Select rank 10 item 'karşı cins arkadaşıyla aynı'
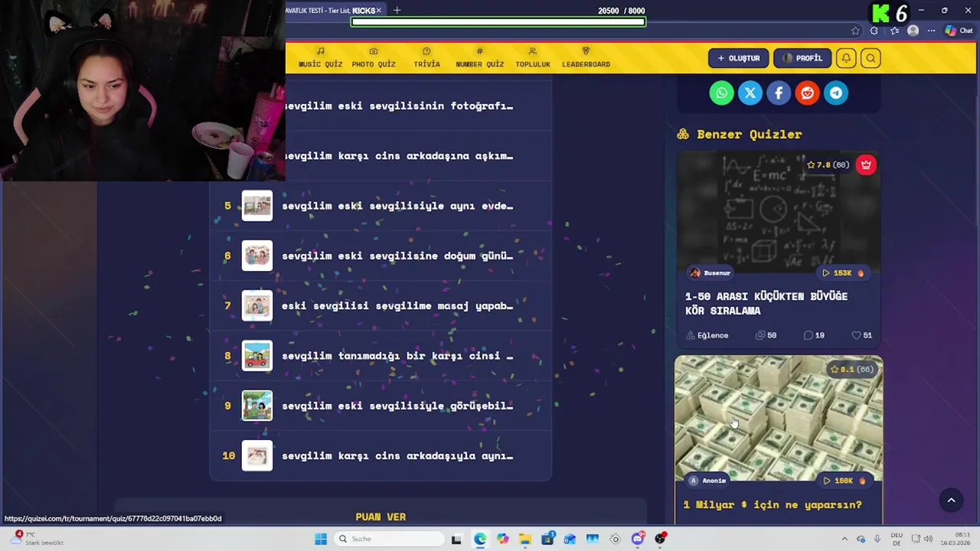Viewport: 980px width, 551px height. (x=381, y=455)
